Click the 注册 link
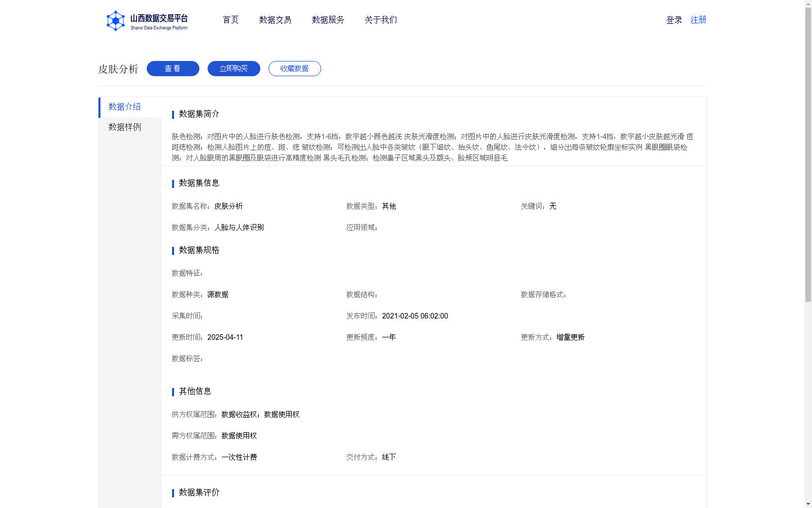This screenshot has width=812, height=508. coord(698,20)
